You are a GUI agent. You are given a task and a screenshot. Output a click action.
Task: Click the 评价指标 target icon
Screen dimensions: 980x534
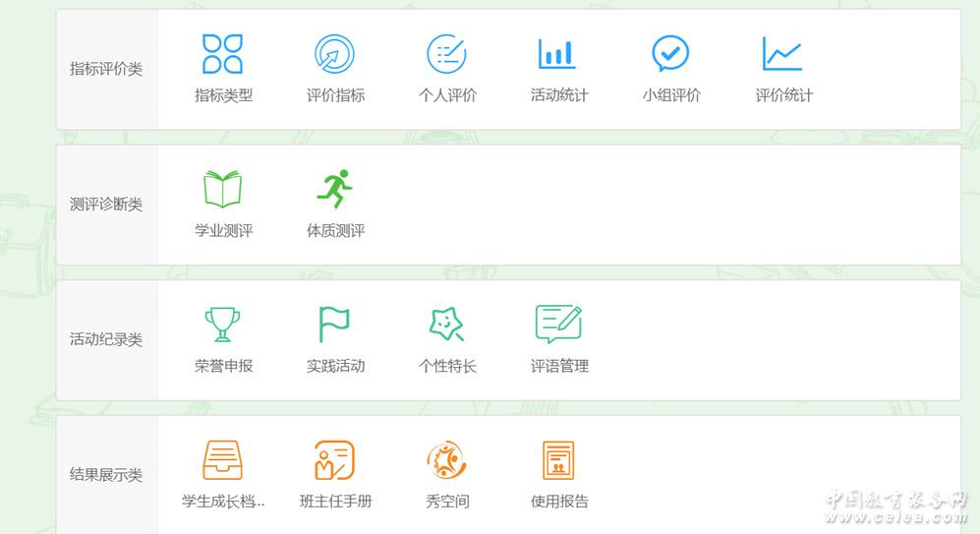[335, 54]
